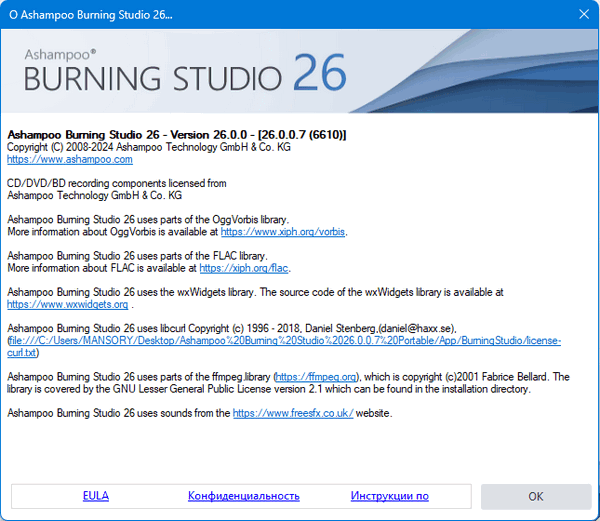Click the 'CD/DVD/BD recording components licensed from' text
This screenshot has width=600, height=521.
click(117, 184)
